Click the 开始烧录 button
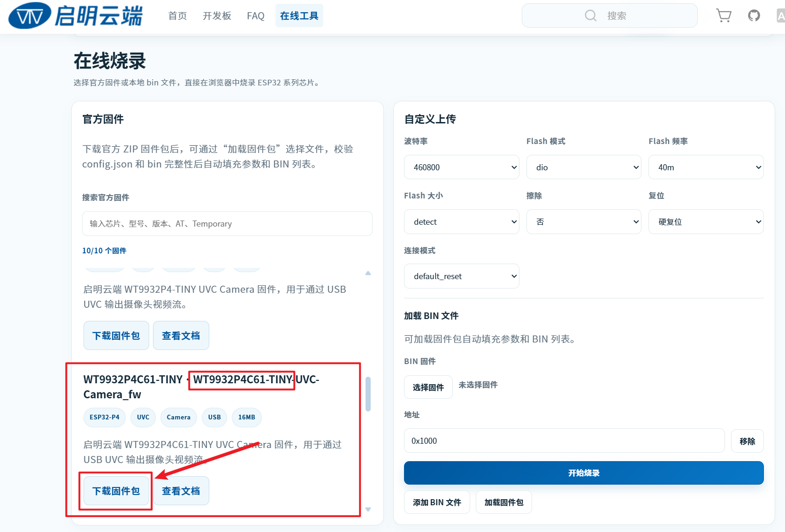Screen dimensions: 785x532 (x=584, y=473)
